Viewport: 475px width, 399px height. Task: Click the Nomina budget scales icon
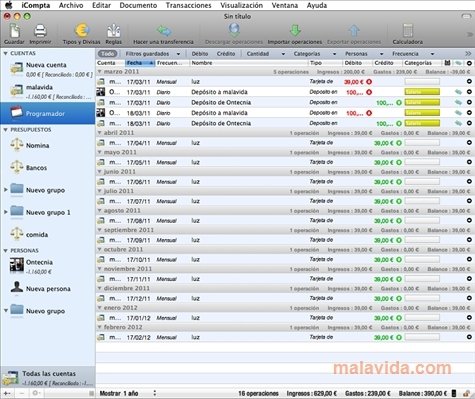tap(17, 145)
